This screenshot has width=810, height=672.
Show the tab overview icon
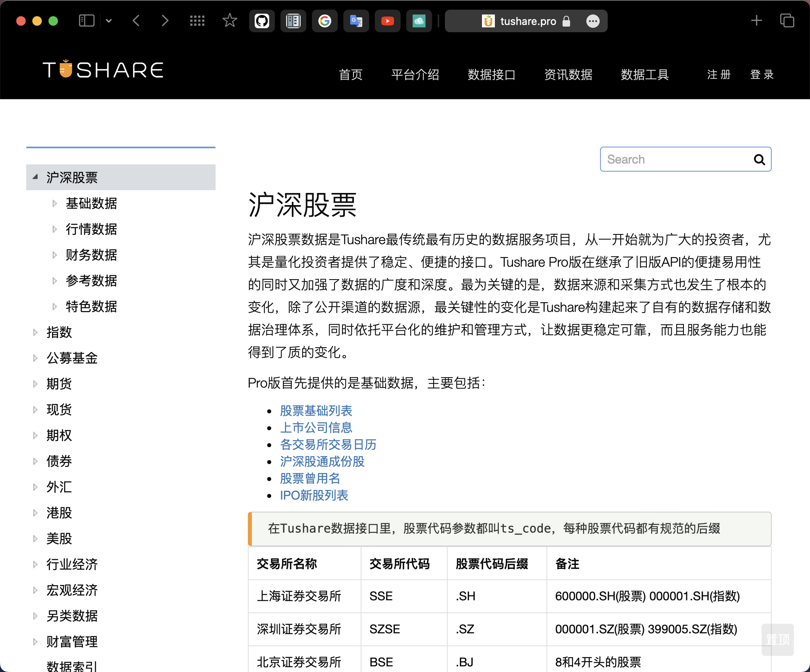[787, 21]
